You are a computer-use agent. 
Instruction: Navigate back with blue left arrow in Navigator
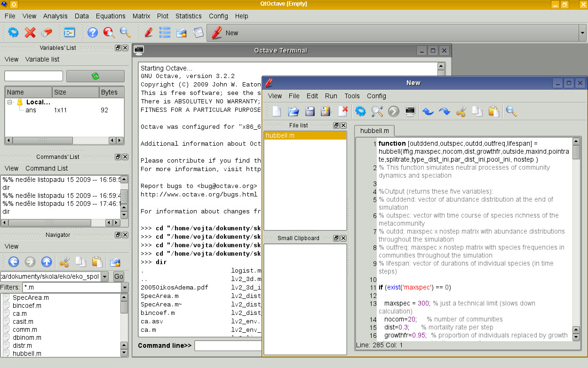click(x=14, y=262)
